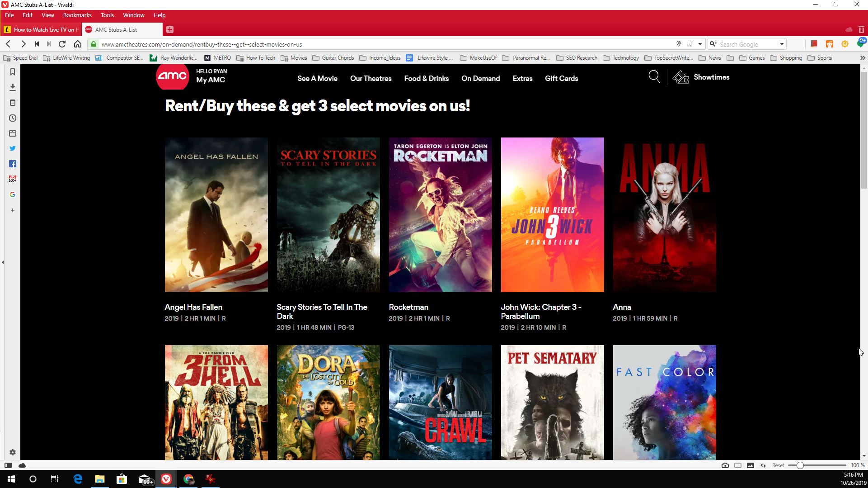Image resolution: width=868 pixels, height=488 pixels.
Task: Open the Shopping bookmark folder
Action: (786, 58)
